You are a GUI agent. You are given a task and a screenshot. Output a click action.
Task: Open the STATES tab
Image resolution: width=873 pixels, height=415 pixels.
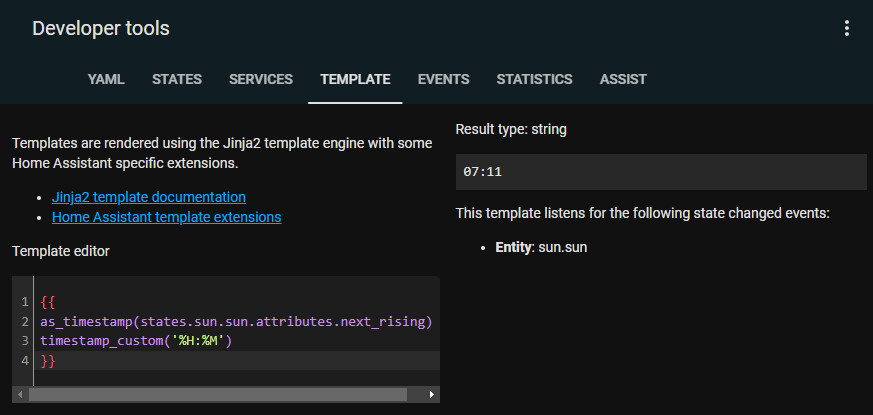coord(177,79)
